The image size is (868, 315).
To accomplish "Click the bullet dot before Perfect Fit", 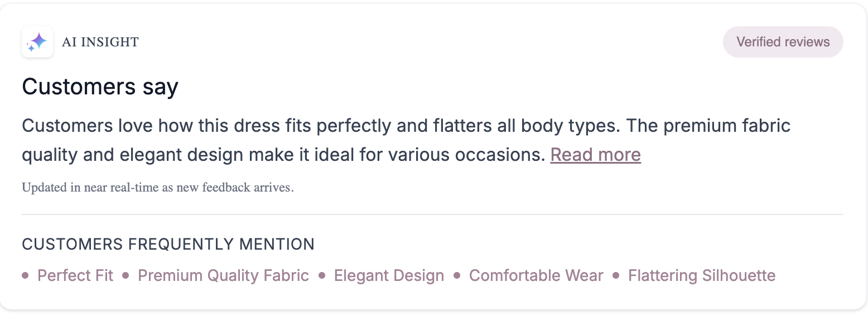I will tap(25, 275).
